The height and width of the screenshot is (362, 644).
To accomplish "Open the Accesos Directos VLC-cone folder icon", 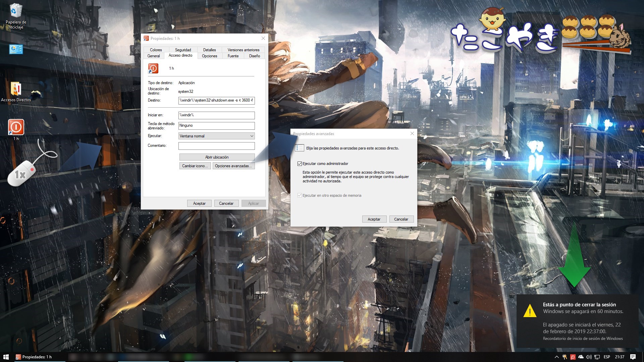I will (16, 92).
